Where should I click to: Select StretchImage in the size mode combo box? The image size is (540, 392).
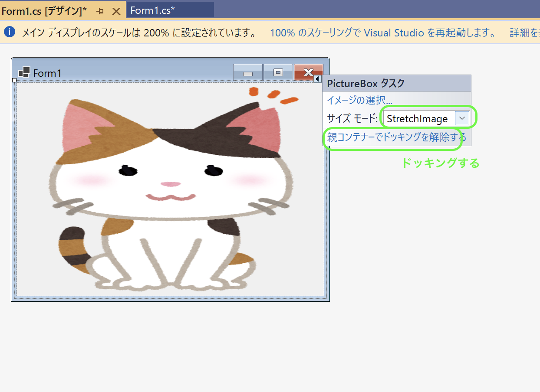coord(418,118)
